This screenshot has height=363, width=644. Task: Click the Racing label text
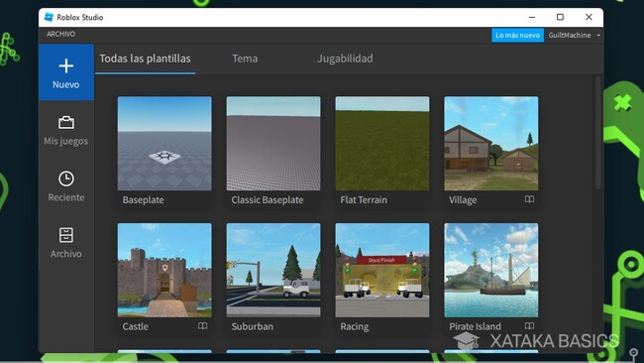355,326
